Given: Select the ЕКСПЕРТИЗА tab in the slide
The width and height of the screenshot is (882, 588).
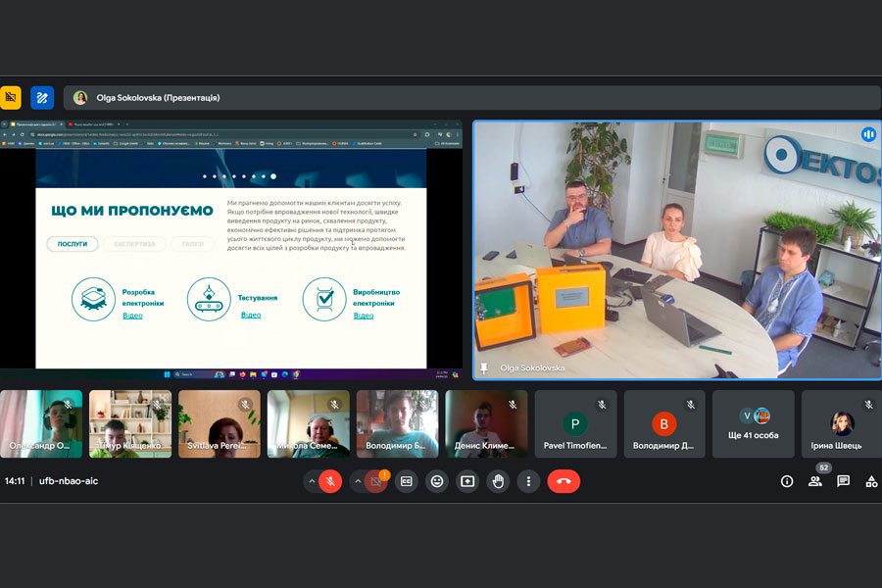Looking at the screenshot, I should (x=134, y=244).
